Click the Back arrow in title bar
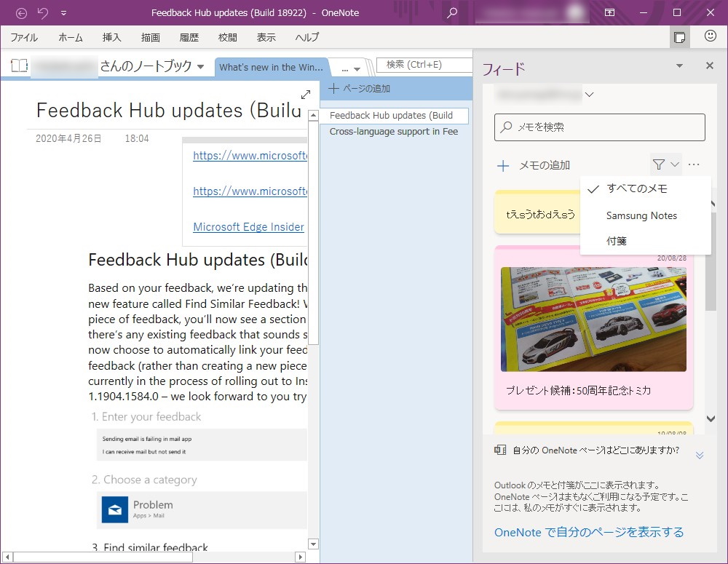Image resolution: width=728 pixels, height=564 pixels. [21, 13]
